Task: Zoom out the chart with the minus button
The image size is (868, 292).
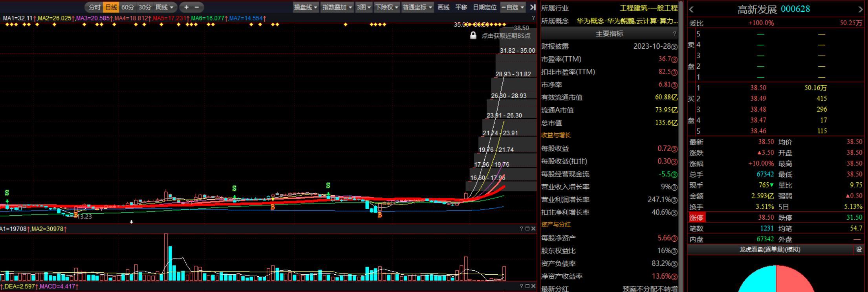Action: click(x=197, y=7)
